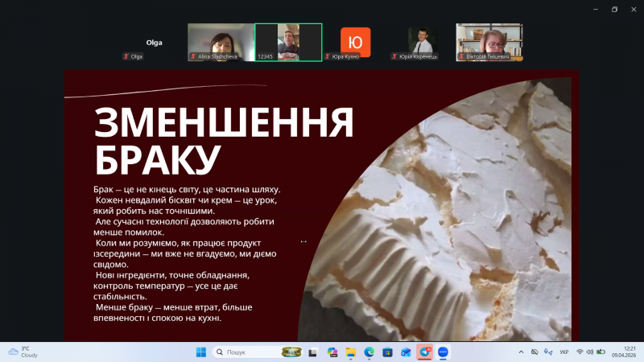The width and height of the screenshot is (644, 362).
Task: Open File Explorer from taskbar
Action: tap(351, 352)
